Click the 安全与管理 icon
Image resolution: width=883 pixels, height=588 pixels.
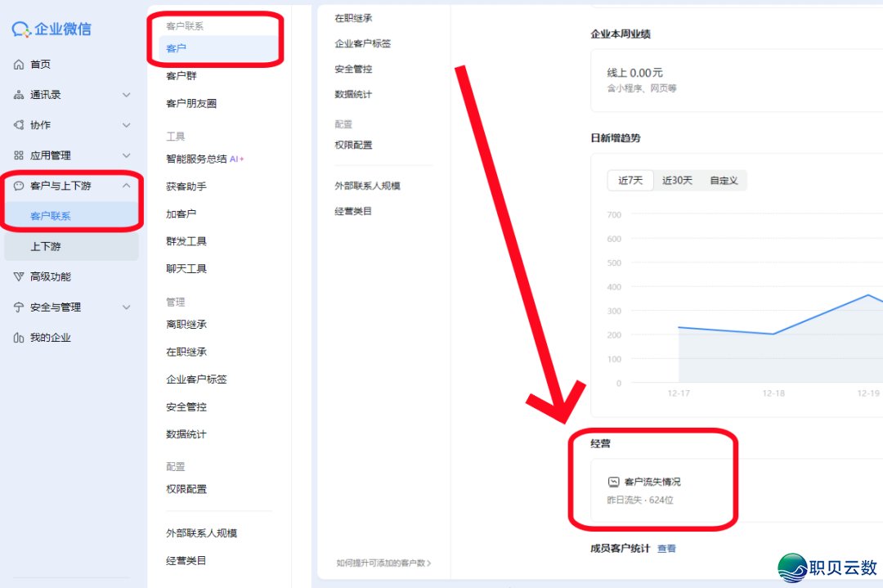coord(18,307)
